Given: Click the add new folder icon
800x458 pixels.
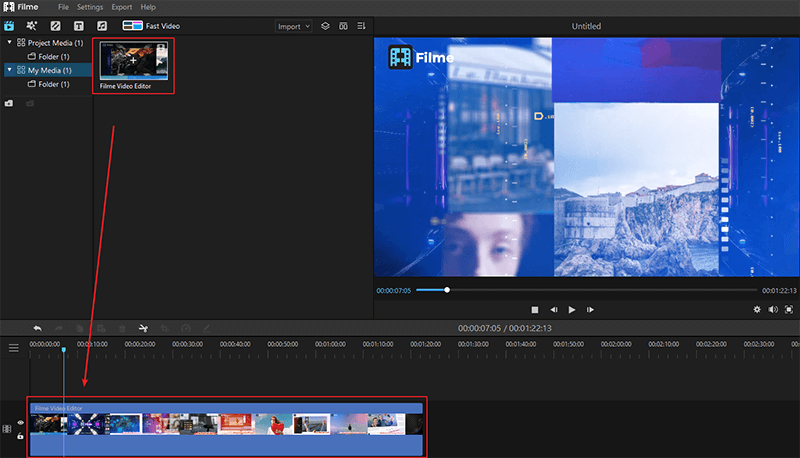Looking at the screenshot, I should (9, 104).
